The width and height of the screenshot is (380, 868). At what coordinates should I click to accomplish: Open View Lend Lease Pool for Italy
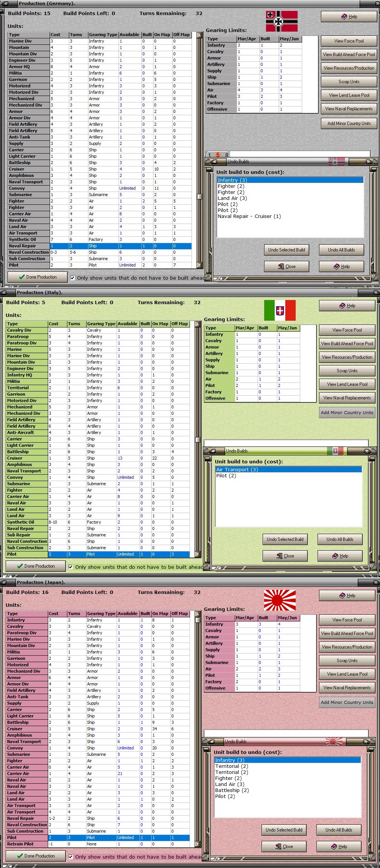[x=347, y=384]
